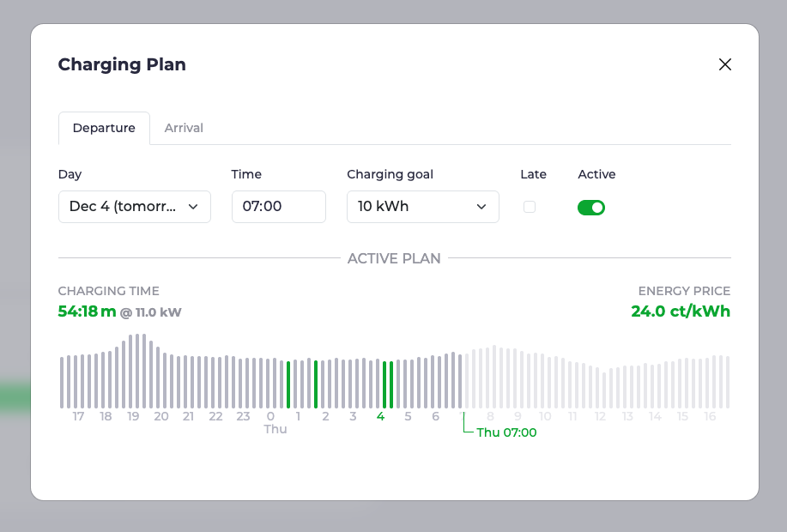The width and height of the screenshot is (787, 532).
Task: Click the Charging goal chevron arrow
Action: point(481,207)
